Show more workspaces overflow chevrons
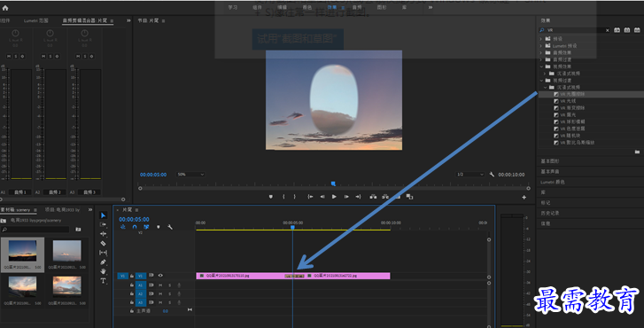Image resolution: width=644 pixels, height=328 pixels. coord(430,7)
